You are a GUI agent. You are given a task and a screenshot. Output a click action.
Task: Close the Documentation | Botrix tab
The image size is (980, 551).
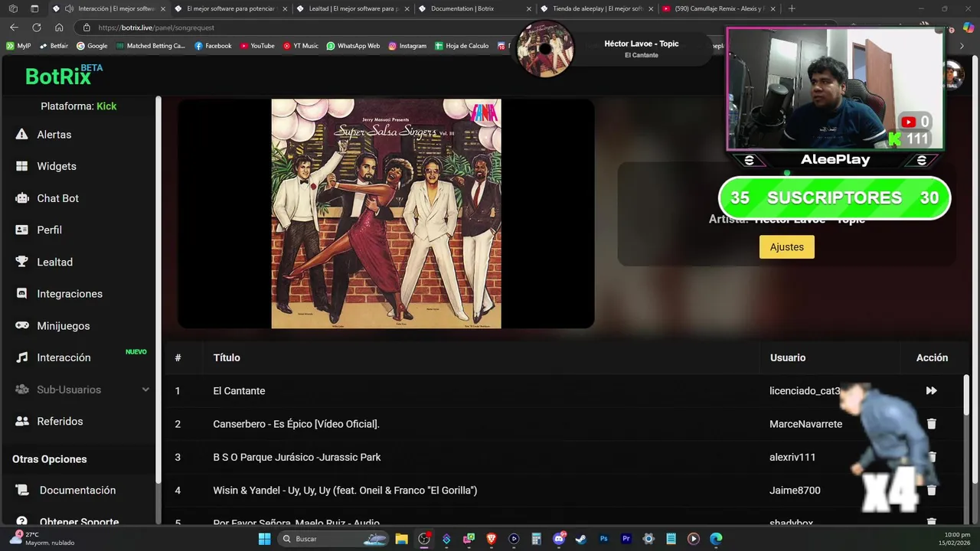click(528, 8)
